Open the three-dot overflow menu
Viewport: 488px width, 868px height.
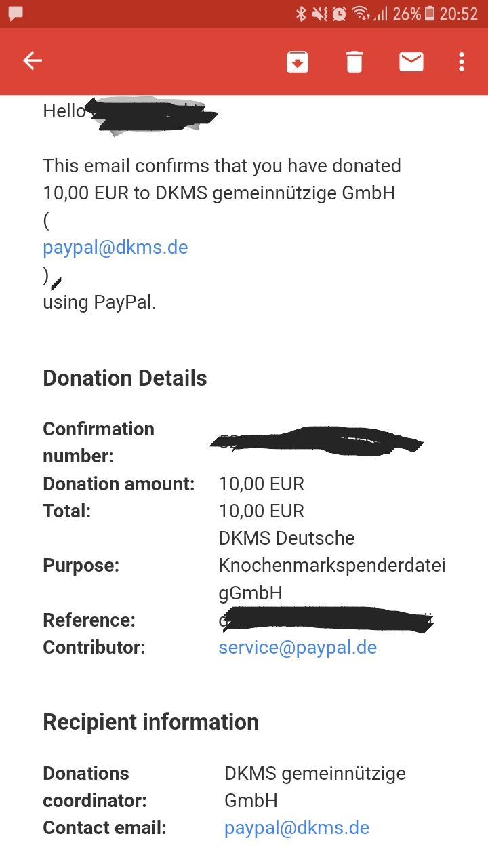462,62
